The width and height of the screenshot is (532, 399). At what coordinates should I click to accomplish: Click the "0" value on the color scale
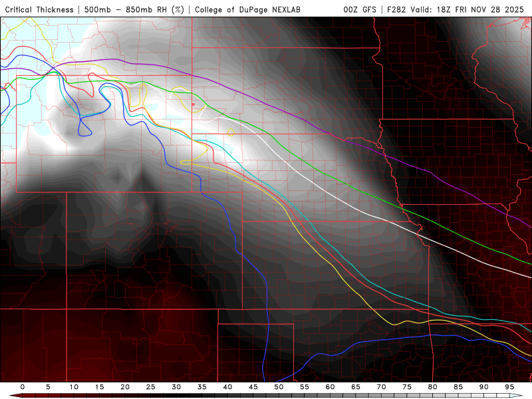23,387
